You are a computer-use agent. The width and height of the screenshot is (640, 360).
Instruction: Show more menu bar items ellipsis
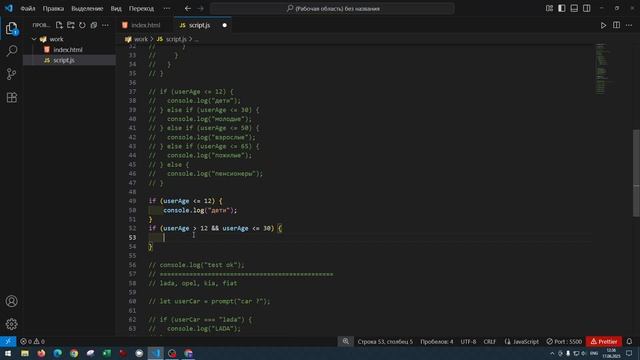point(167,9)
